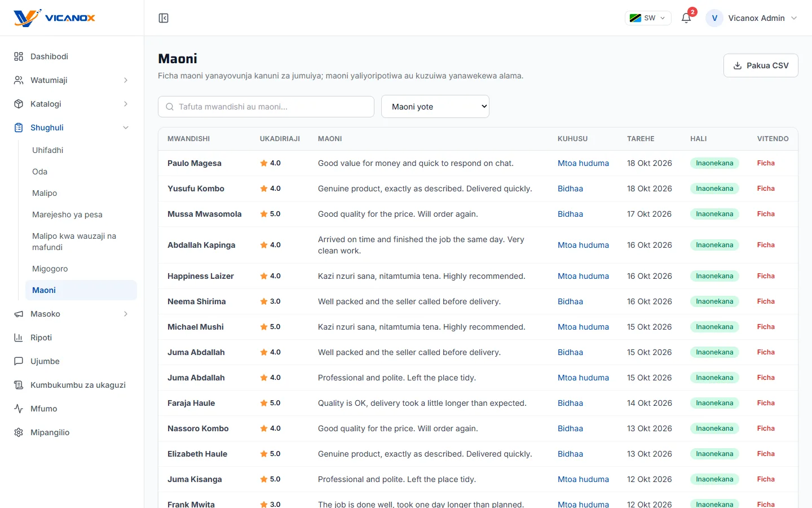Click the search magnifier icon

pyautogui.click(x=170, y=107)
